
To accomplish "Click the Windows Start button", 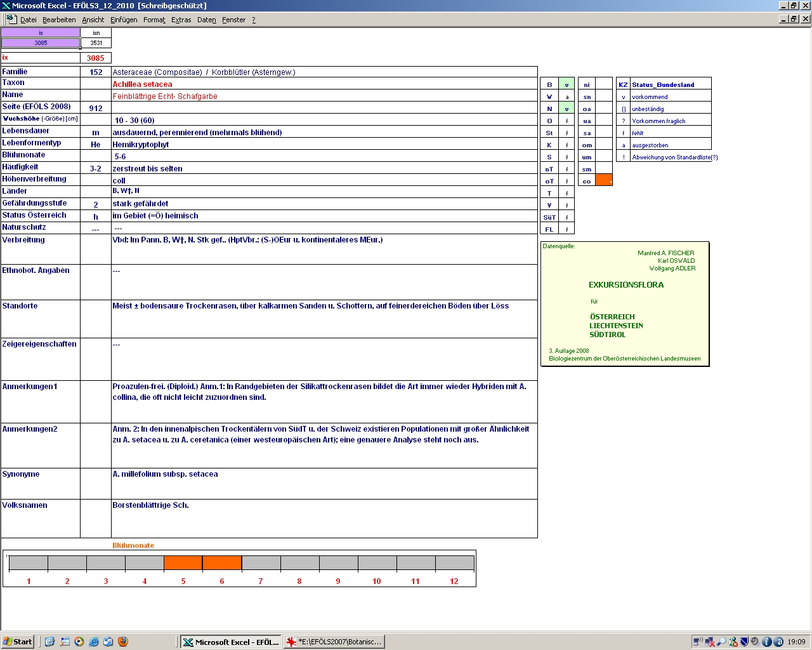I will (x=18, y=642).
